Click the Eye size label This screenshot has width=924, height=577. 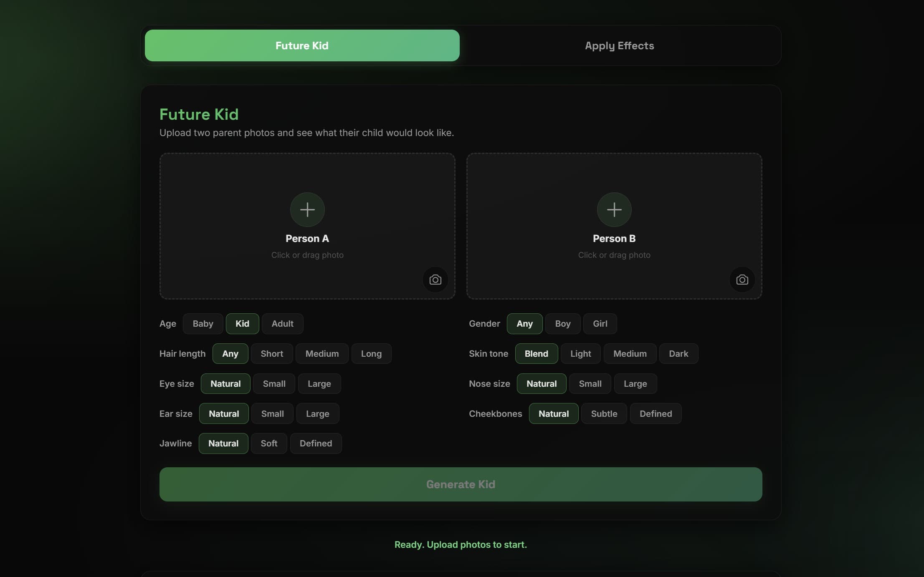(177, 384)
